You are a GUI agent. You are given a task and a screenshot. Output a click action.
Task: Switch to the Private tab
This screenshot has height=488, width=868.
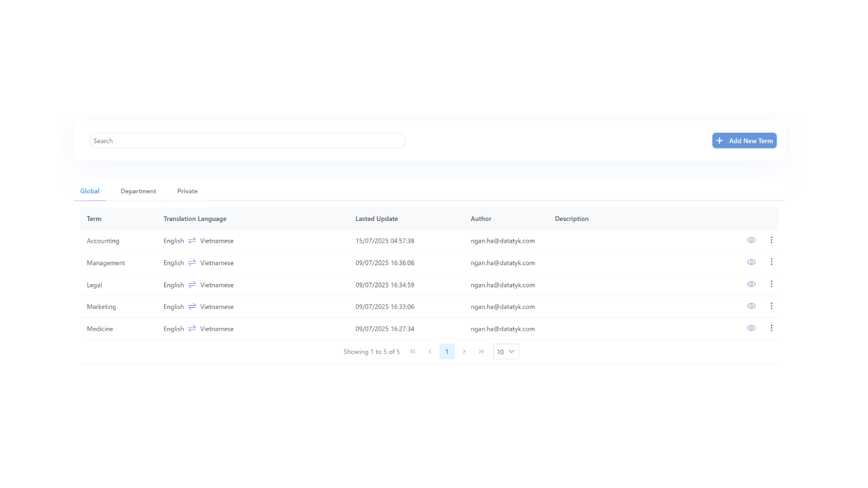pos(188,191)
